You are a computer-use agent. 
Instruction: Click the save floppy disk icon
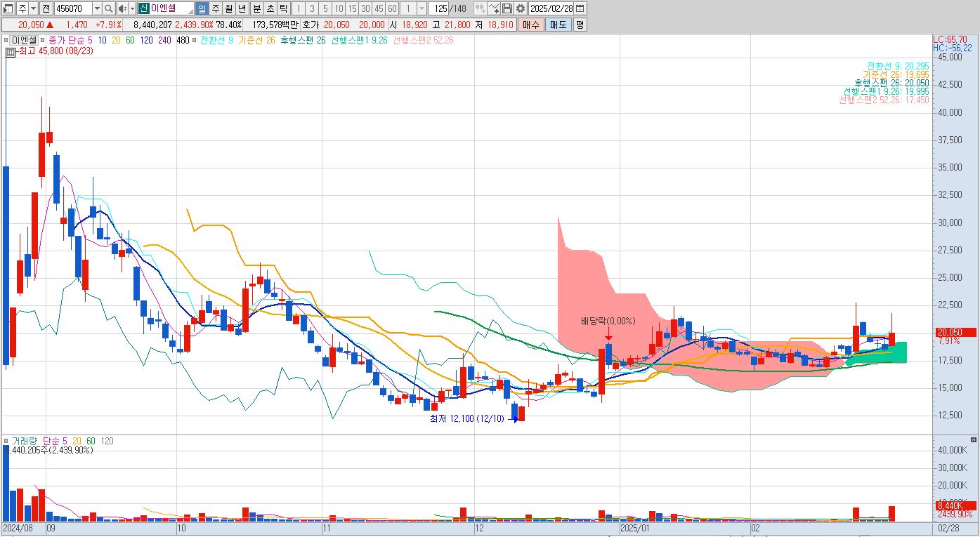[x=507, y=8]
